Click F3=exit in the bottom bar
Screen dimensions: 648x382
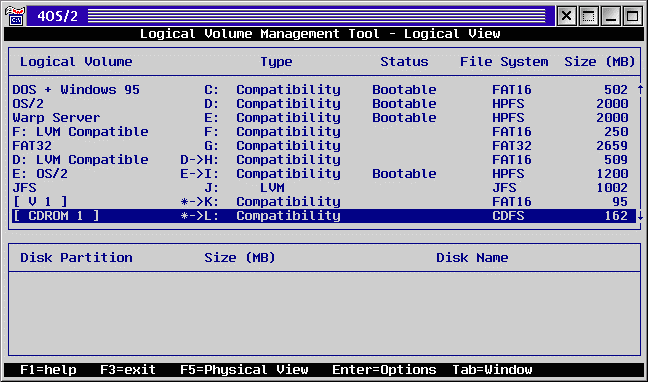pyautogui.click(x=128, y=370)
